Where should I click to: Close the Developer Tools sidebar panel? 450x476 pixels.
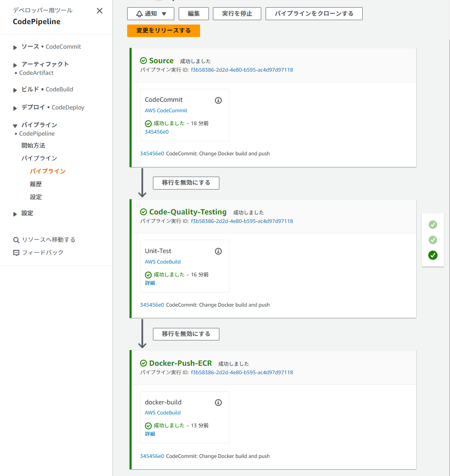(99, 10)
